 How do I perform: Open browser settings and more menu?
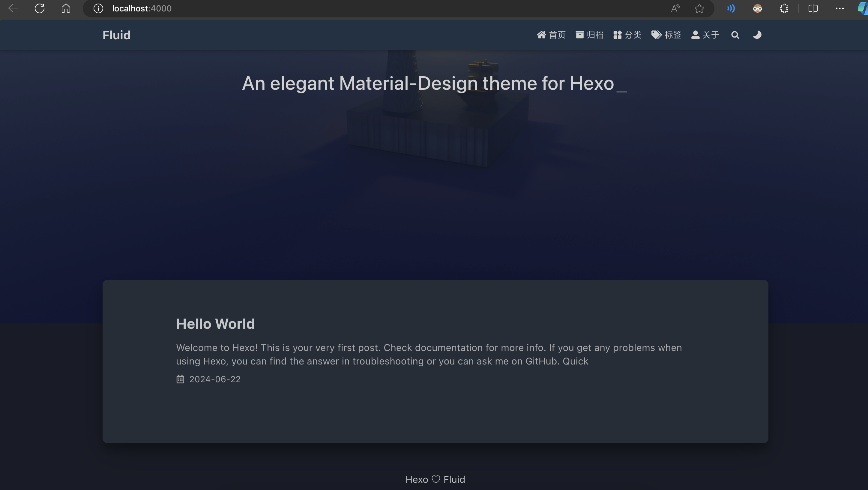[840, 8]
